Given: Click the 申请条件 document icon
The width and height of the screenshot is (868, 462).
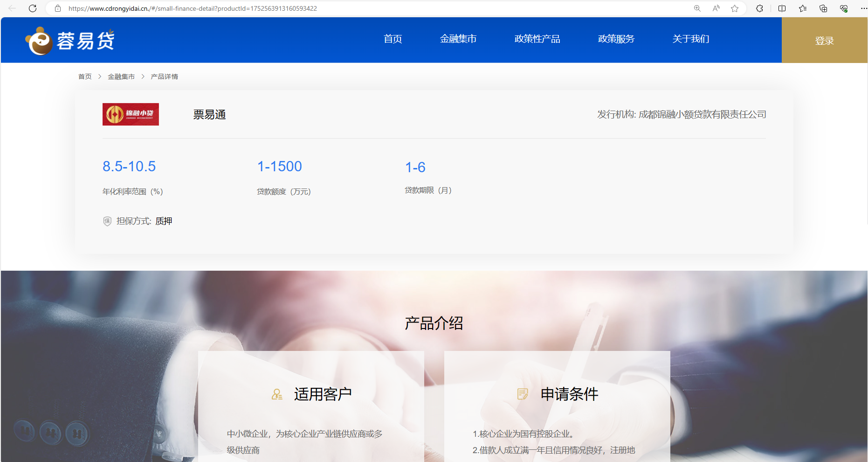Looking at the screenshot, I should tap(523, 394).
